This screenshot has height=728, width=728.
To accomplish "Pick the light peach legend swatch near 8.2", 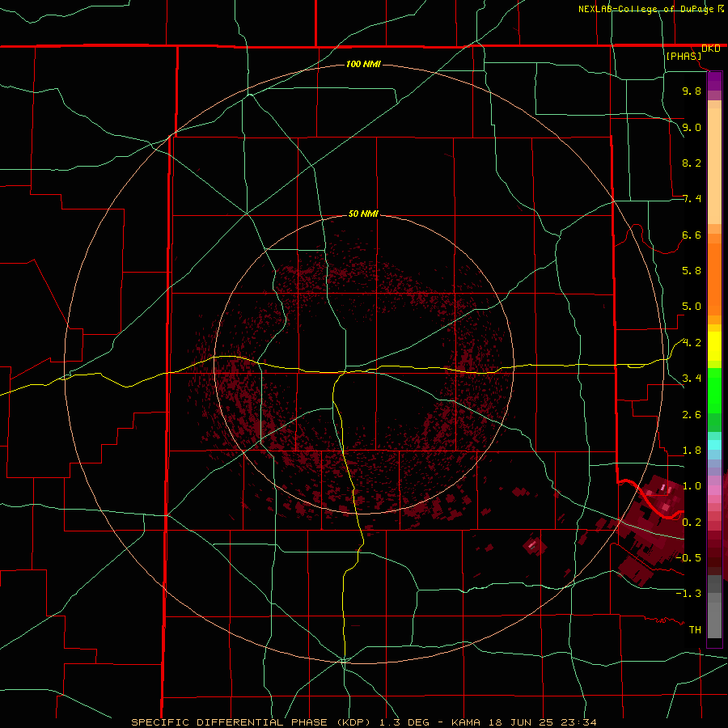I will pyautogui.click(x=714, y=166).
